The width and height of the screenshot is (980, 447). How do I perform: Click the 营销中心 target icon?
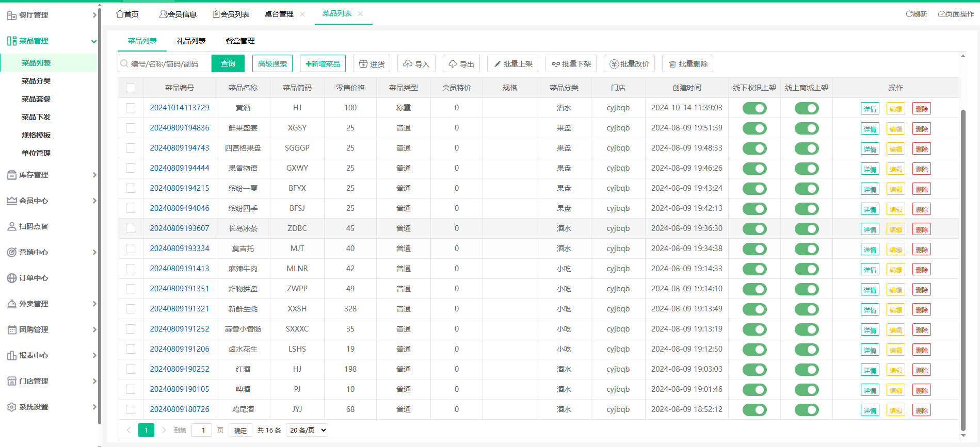[x=11, y=252]
